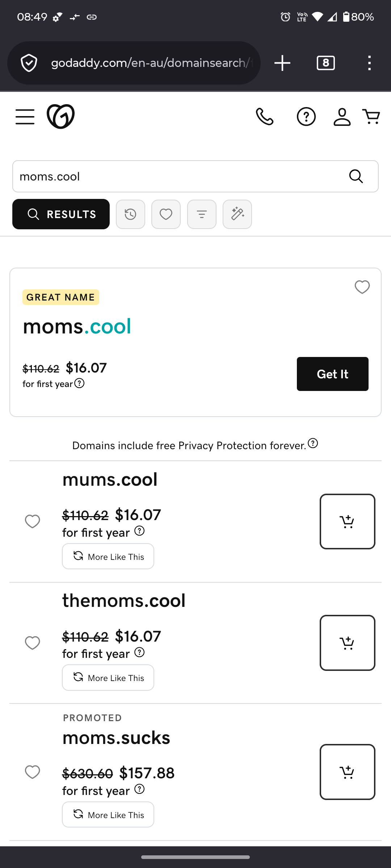
Task: Open the user account icon
Action: point(342,117)
